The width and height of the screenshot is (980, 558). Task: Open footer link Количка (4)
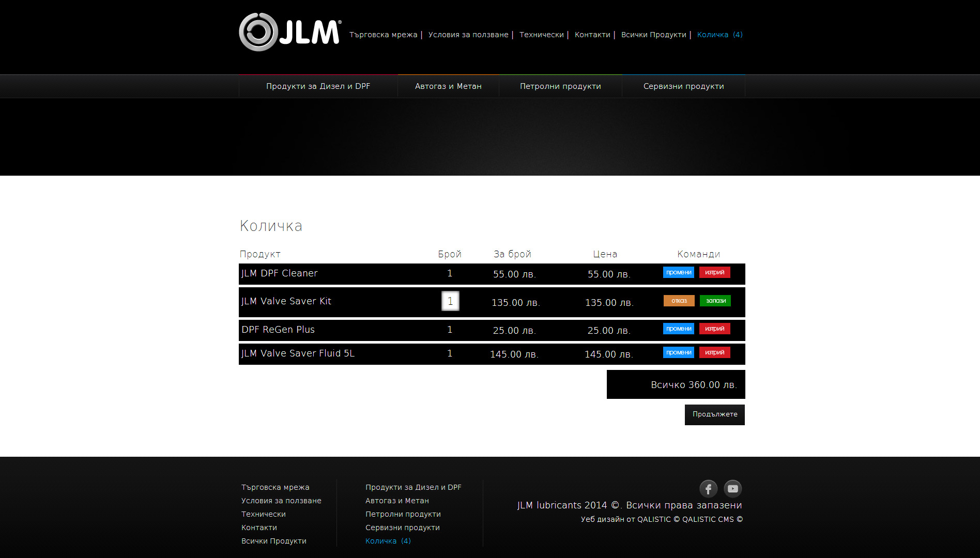(x=388, y=541)
